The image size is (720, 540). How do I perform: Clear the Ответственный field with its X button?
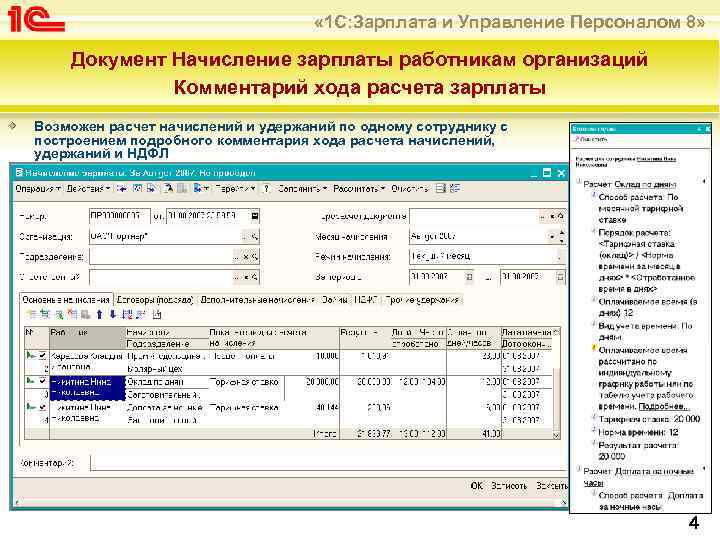click(246, 277)
